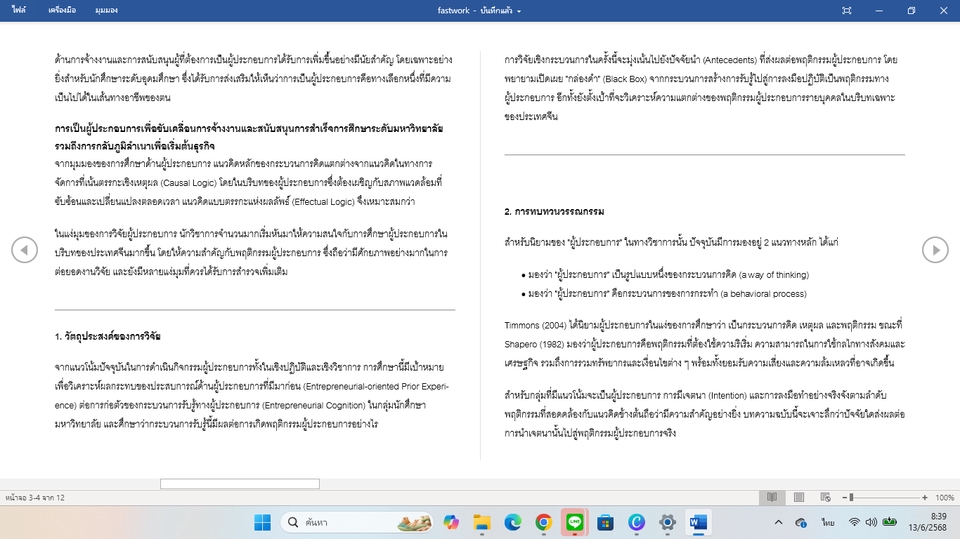Go to the next page with right arrow
The image size is (960, 539).
point(935,250)
